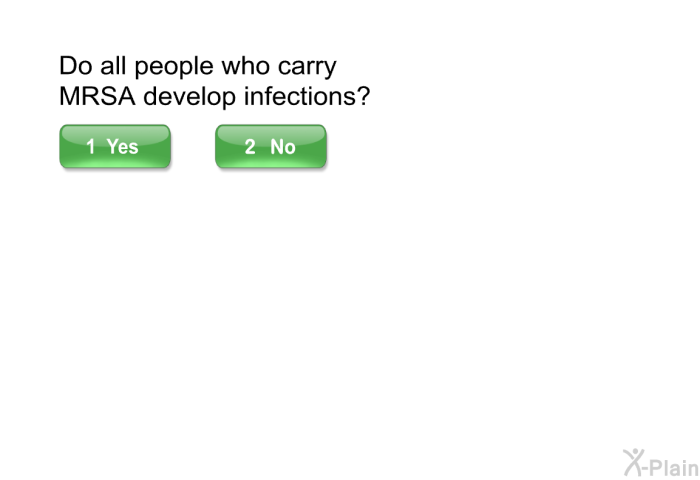Screen dimensions: 700x480
Task: Click the word 'develop' in question
Action: pyautogui.click(x=189, y=97)
